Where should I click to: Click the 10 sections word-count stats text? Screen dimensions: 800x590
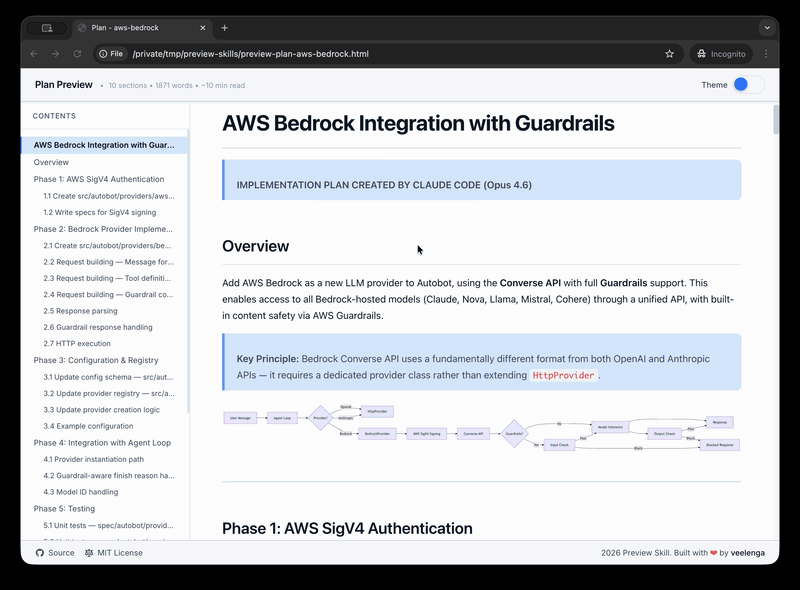(x=177, y=85)
